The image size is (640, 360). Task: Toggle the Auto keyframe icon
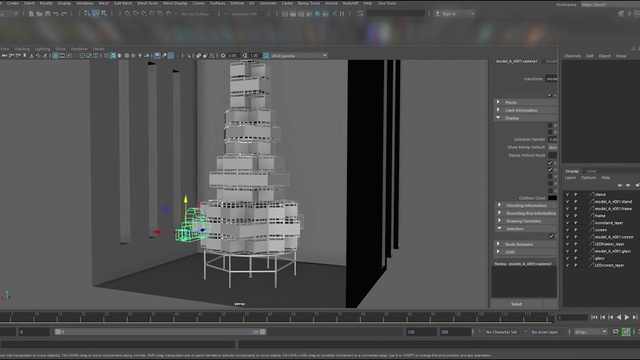(626, 332)
